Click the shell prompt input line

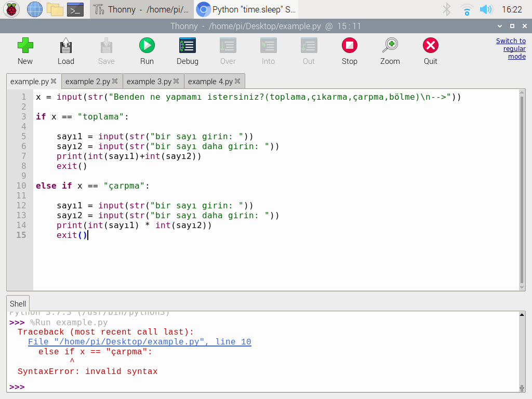(264, 387)
